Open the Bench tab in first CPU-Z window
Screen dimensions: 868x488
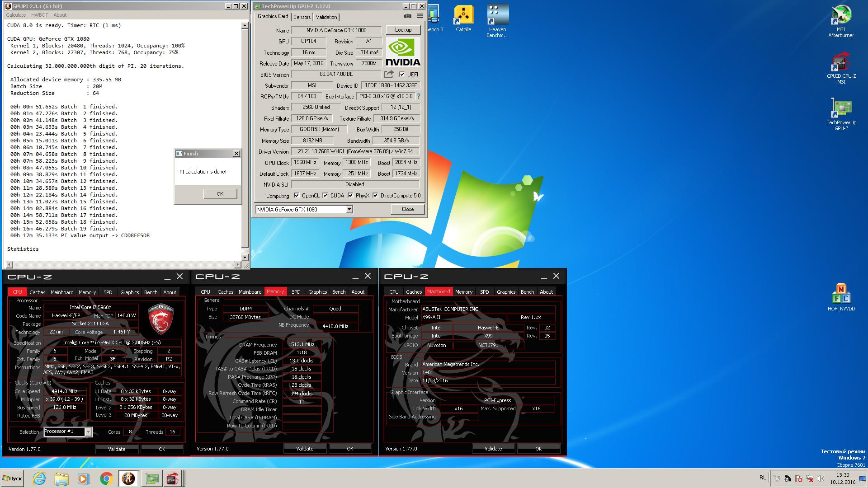[151, 292]
